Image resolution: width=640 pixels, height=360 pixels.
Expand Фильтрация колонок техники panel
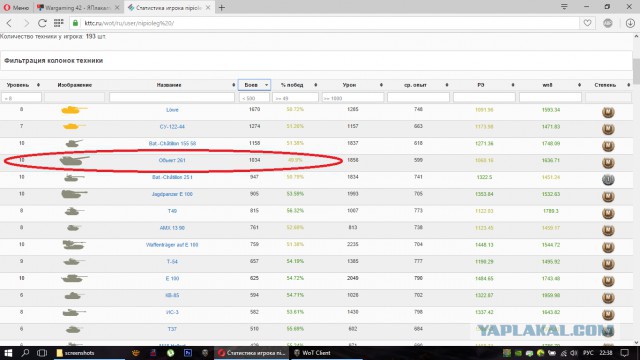316,60
